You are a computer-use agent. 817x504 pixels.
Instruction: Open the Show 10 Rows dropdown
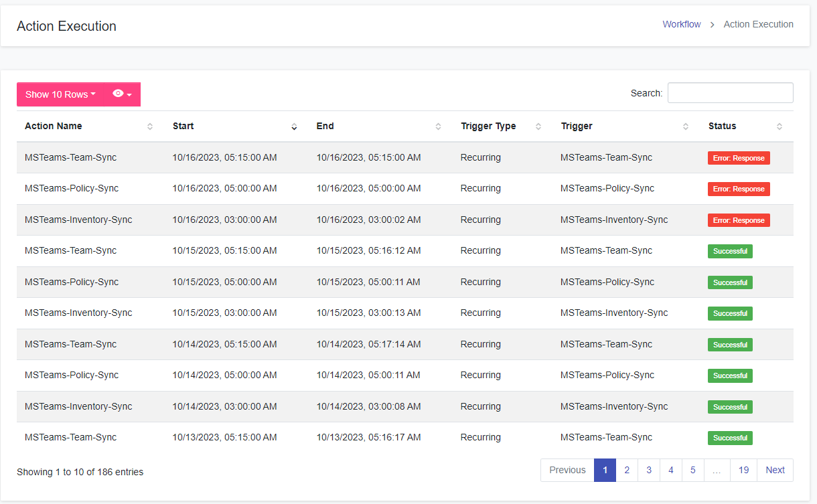(60, 94)
